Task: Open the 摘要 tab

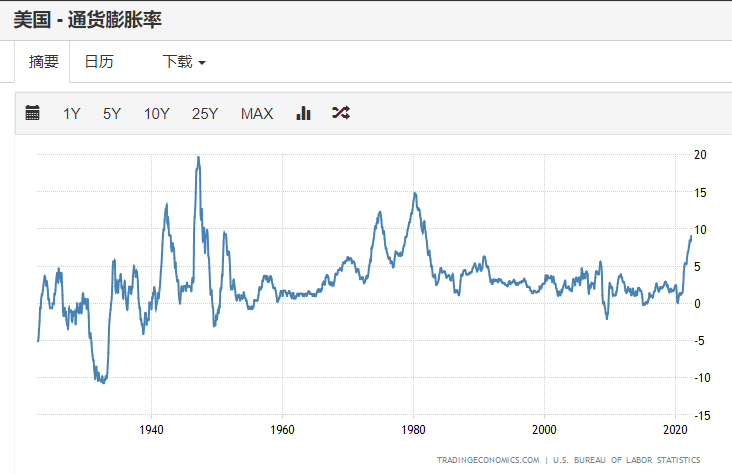Action: point(43,62)
